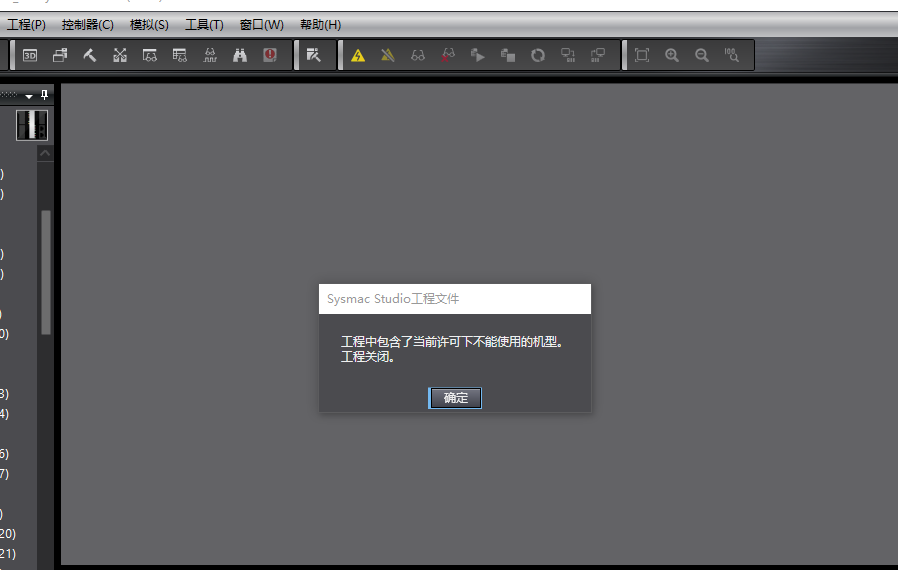Open the 帮助(H) menu
The width and height of the screenshot is (898, 570).
(x=320, y=24)
